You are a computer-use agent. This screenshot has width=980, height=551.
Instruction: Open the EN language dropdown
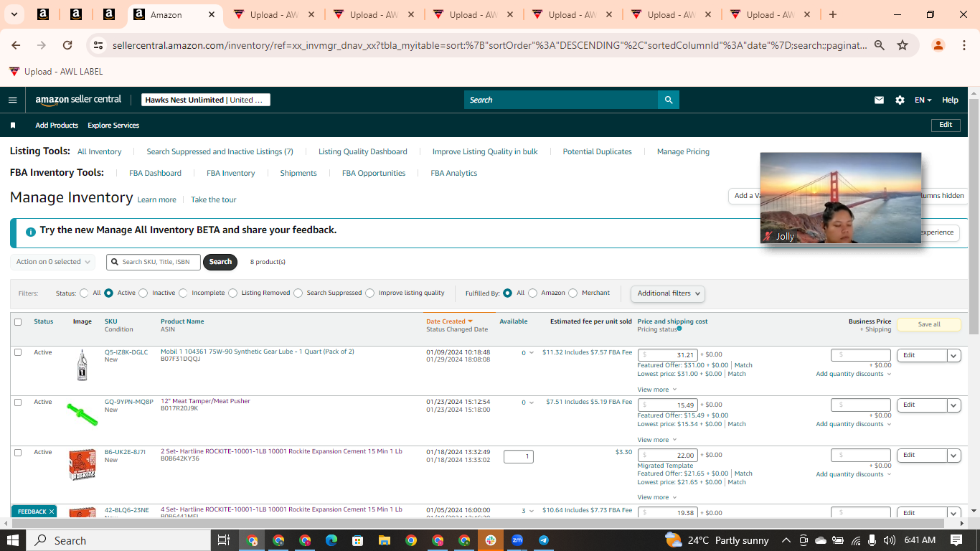tap(923, 100)
